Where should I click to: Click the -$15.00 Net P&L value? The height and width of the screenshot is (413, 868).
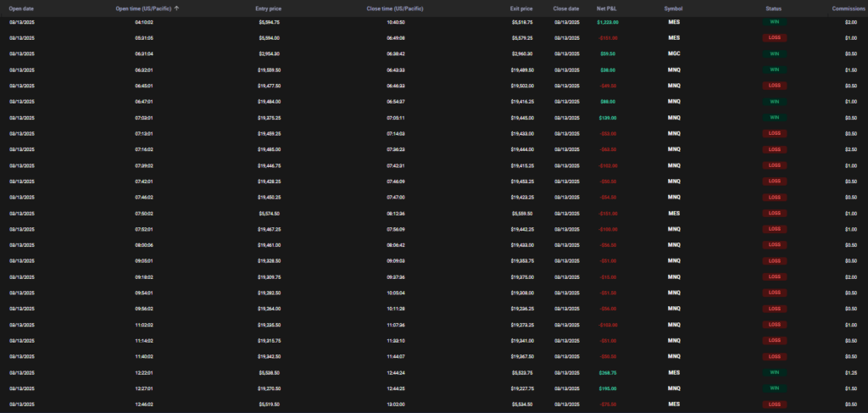click(x=608, y=276)
